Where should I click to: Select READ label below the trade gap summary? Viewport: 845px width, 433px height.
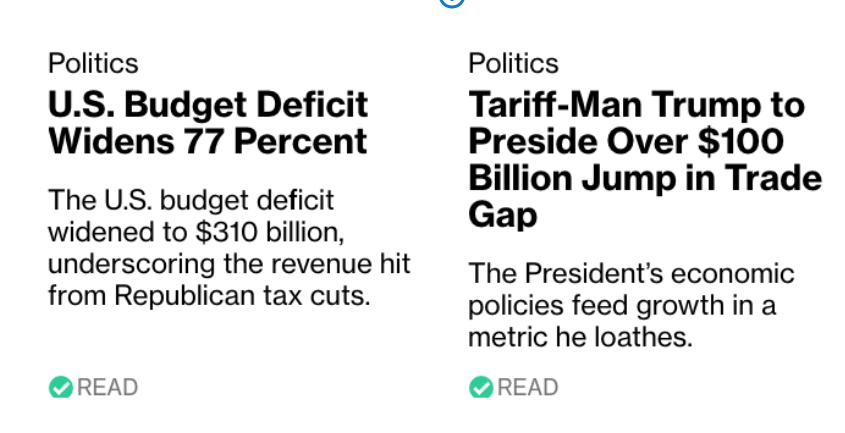click(x=528, y=388)
